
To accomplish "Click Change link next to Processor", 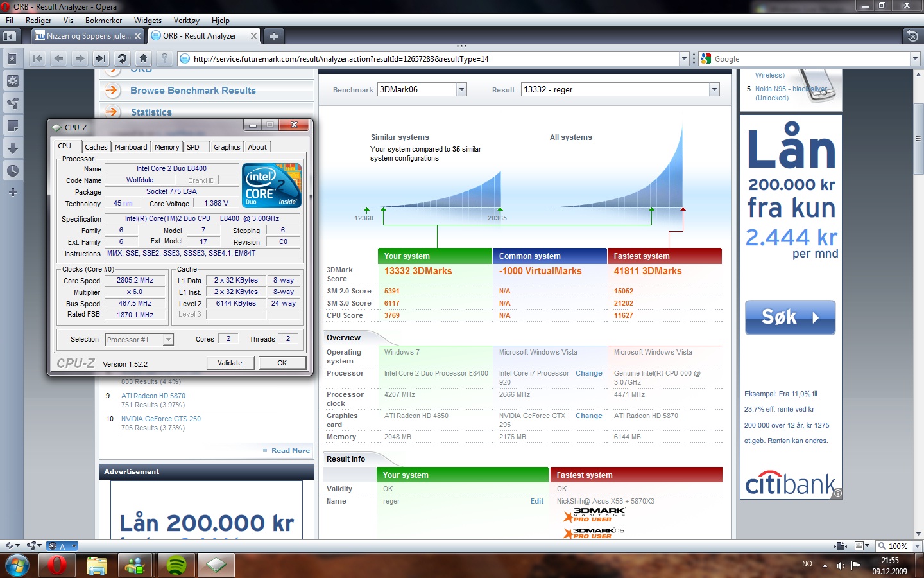I will 589,373.
